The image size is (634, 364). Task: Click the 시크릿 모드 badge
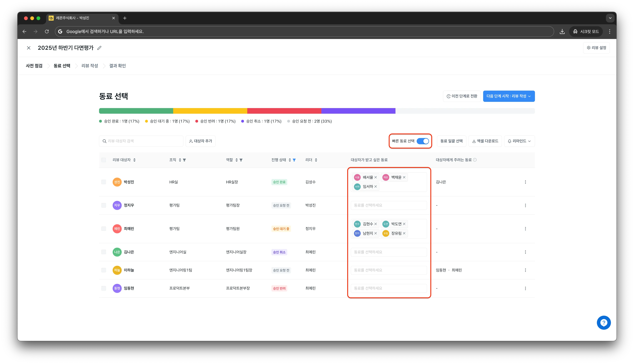coord(586,32)
